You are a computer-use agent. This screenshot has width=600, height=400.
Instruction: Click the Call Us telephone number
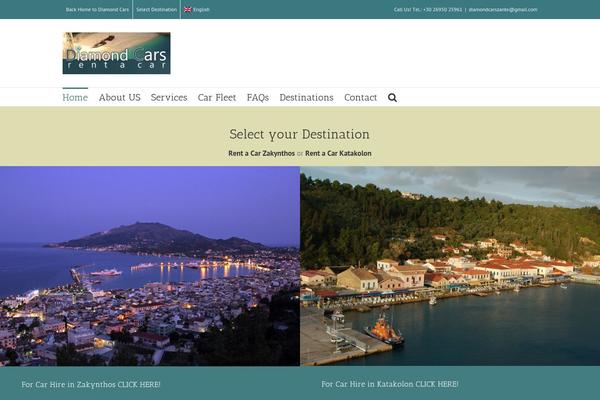(428, 10)
